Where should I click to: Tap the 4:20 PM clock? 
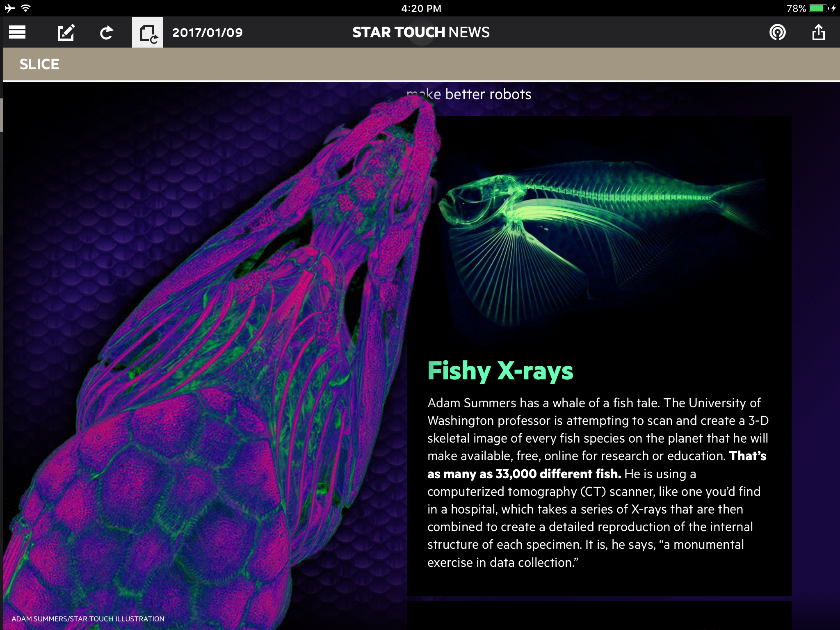421,8
